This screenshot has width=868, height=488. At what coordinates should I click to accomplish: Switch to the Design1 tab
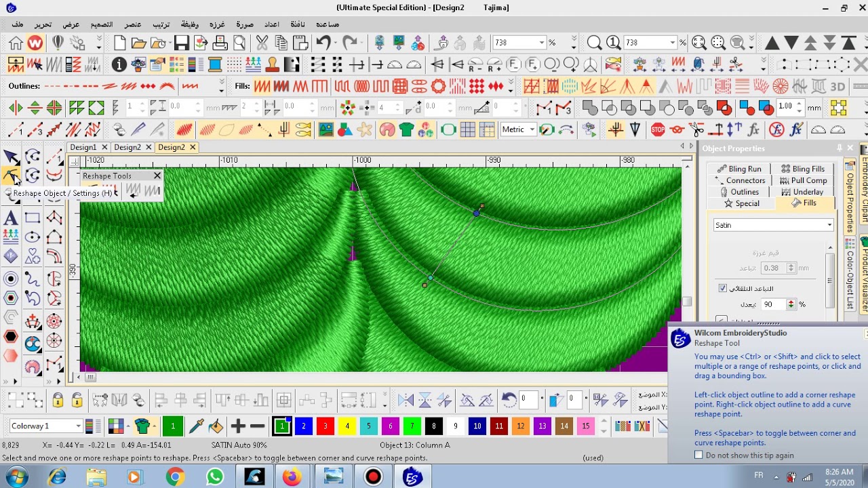(83, 147)
